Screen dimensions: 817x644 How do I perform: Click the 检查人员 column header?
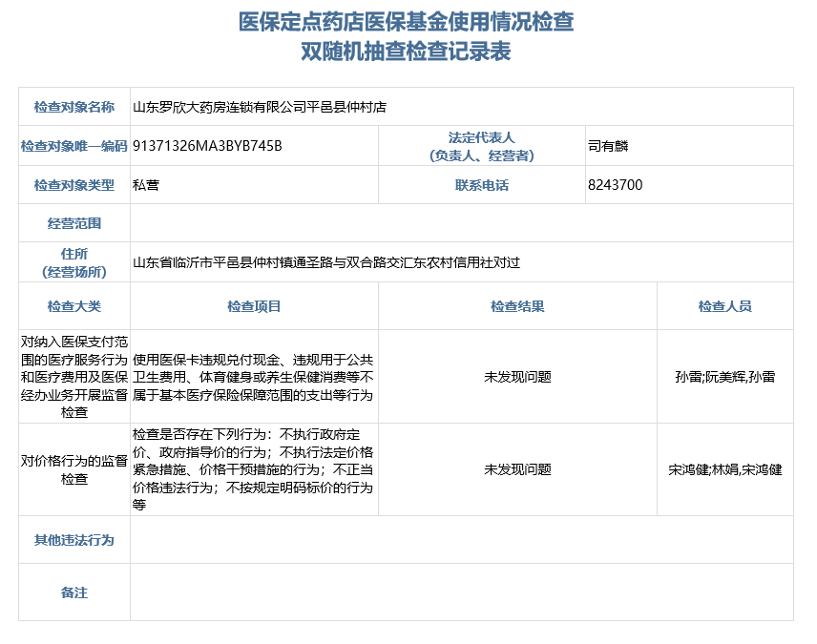pos(724,306)
